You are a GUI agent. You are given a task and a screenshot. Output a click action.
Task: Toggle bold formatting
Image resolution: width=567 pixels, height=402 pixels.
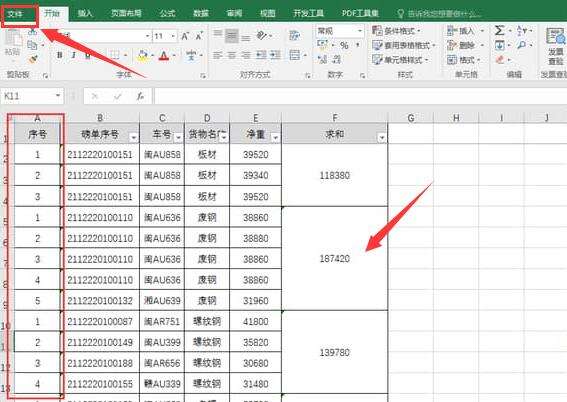(x=60, y=55)
